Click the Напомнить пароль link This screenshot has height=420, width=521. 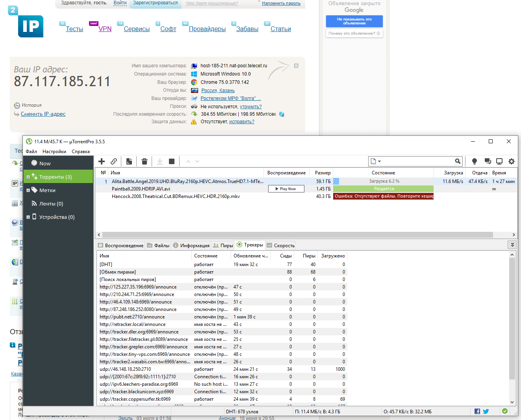click(x=281, y=3)
